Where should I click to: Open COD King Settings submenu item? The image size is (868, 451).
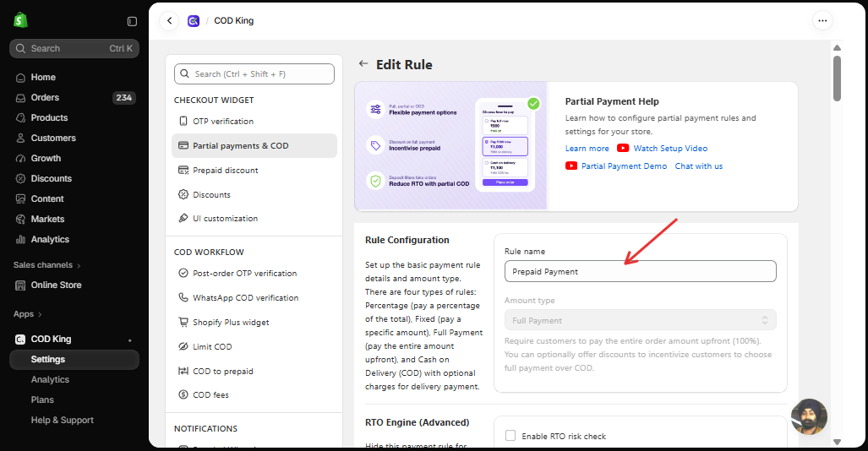pos(74,360)
